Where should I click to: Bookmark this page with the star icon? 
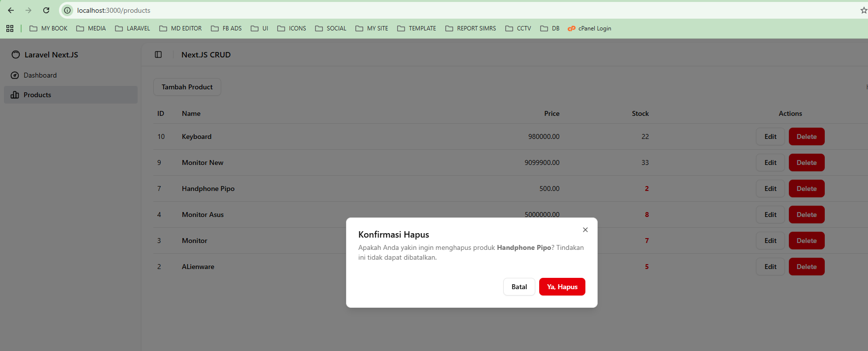tap(864, 10)
